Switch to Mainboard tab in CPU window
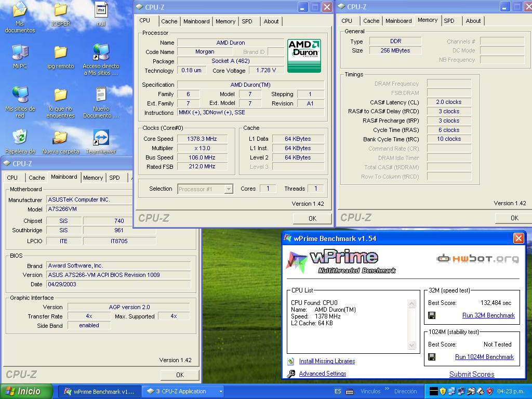This screenshot has height=399, width=532. tap(196, 21)
